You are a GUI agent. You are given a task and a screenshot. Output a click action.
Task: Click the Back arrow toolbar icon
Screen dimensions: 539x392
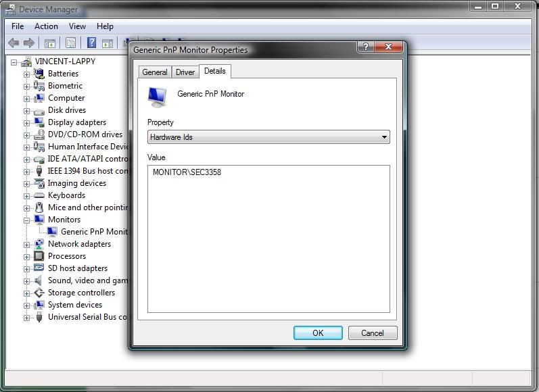(14, 43)
